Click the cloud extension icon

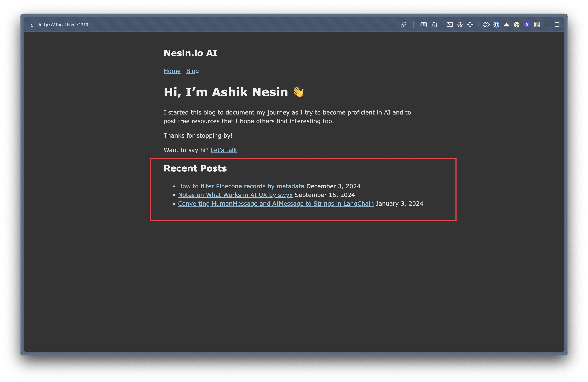(x=507, y=25)
